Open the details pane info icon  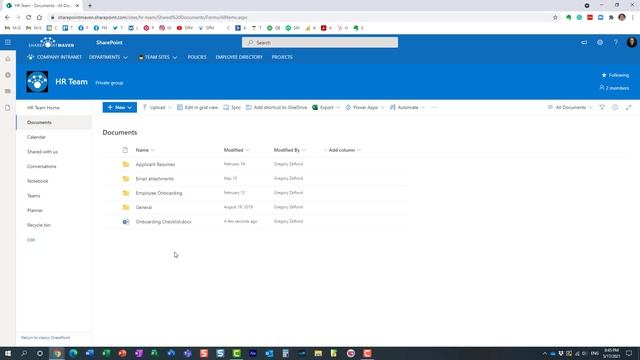pyautogui.click(x=615, y=107)
